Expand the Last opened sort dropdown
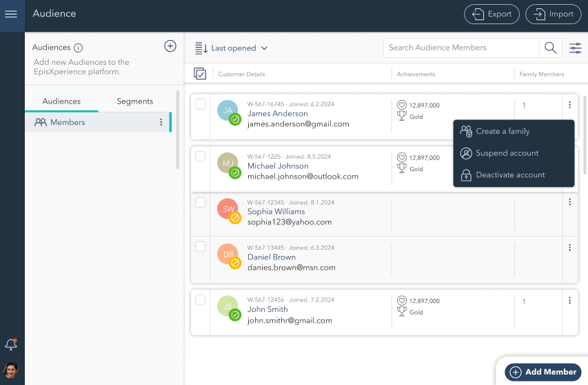 pyautogui.click(x=239, y=48)
